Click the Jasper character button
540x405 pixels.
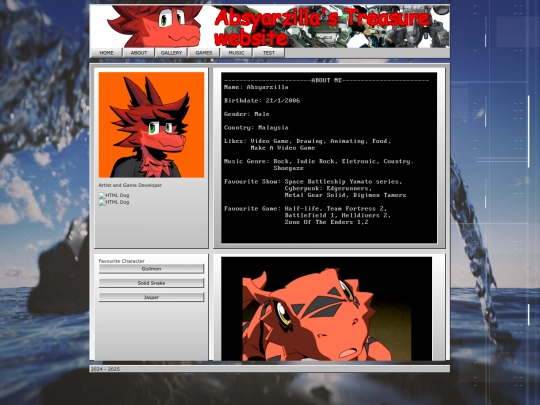[x=151, y=297]
